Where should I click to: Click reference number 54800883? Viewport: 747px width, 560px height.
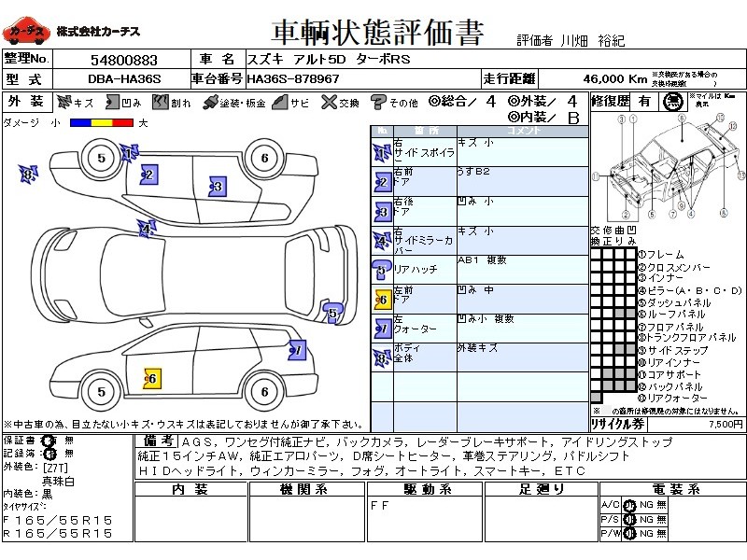[124, 60]
